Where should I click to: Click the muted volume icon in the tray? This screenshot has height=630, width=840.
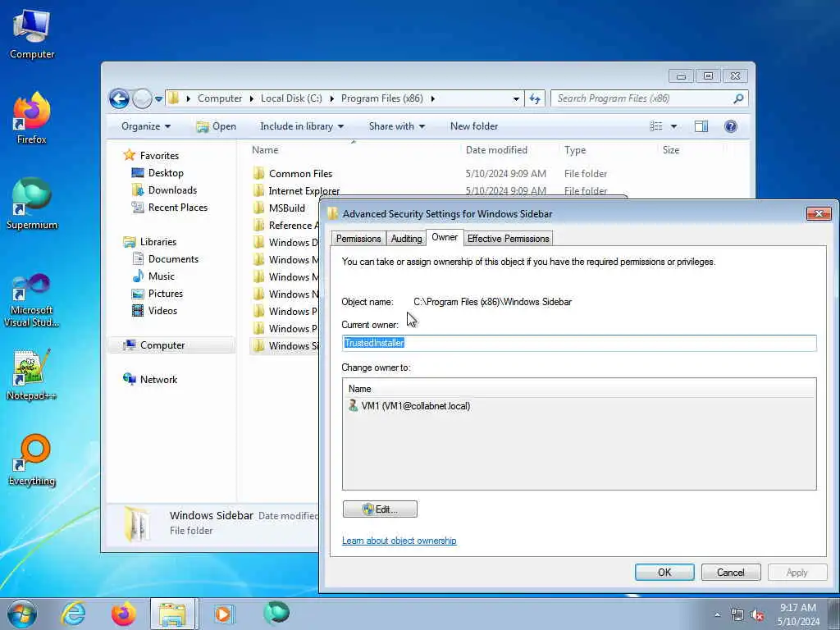(x=757, y=615)
